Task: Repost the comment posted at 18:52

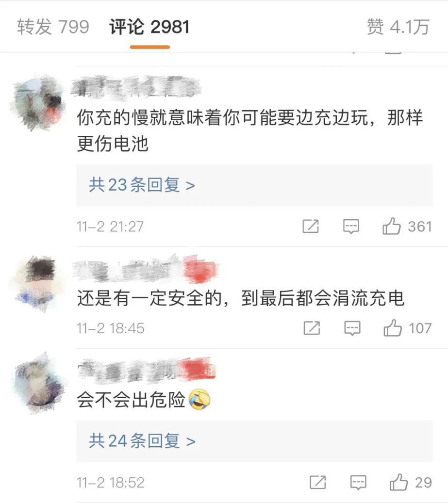Action: [318, 483]
